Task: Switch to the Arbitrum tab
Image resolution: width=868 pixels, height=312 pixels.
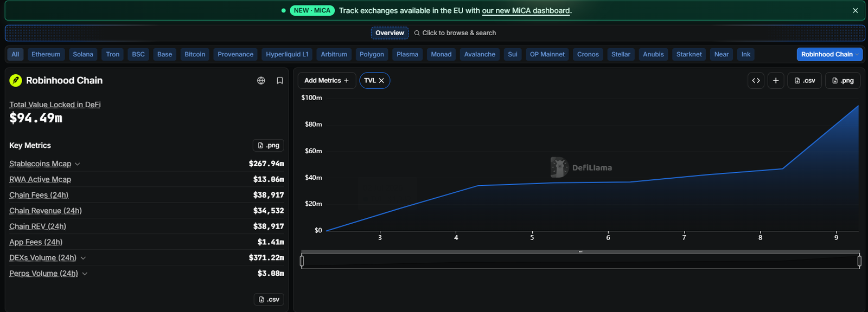Action: (x=334, y=54)
